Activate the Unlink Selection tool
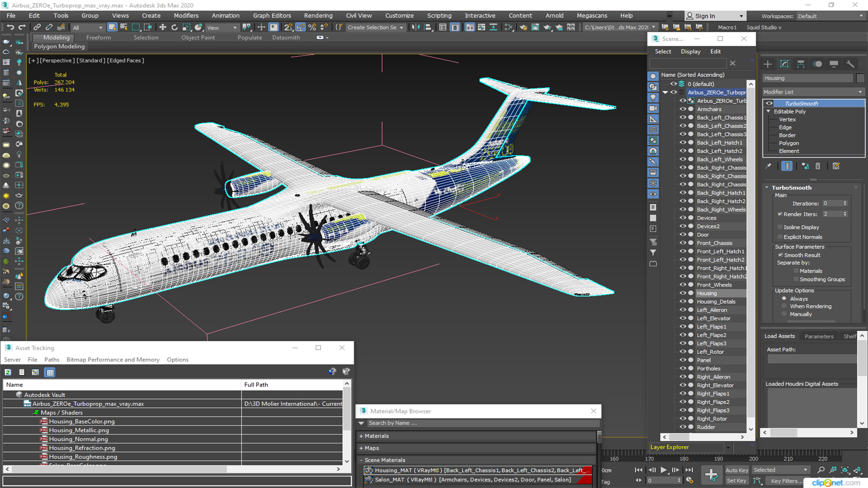868x488 pixels. [x=49, y=27]
